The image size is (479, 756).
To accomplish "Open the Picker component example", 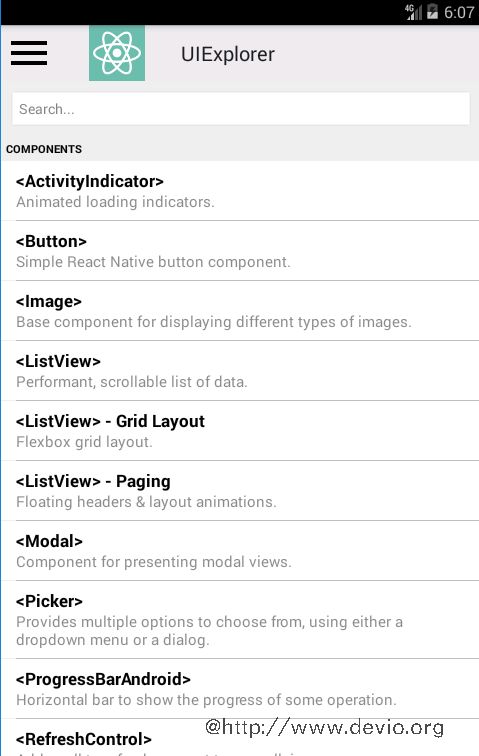I will 240,620.
